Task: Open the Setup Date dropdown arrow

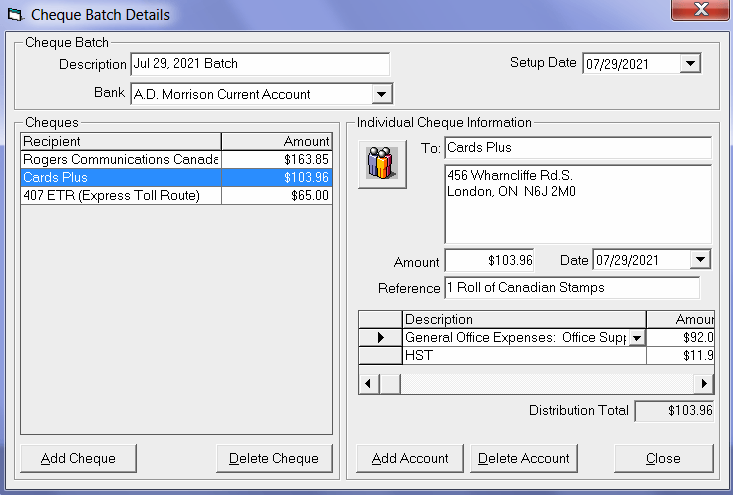Action: [x=690, y=64]
